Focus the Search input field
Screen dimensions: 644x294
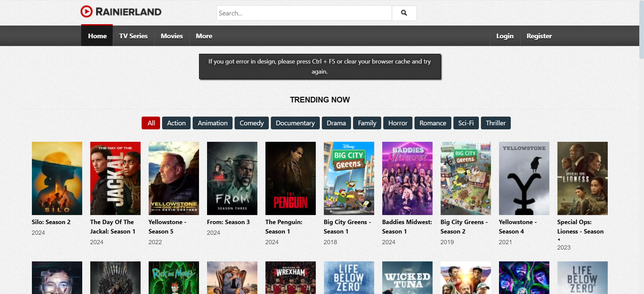click(304, 13)
